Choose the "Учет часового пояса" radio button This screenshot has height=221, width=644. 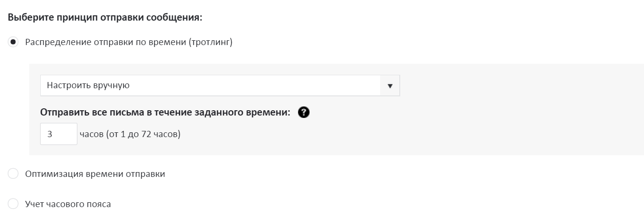pyautogui.click(x=13, y=204)
